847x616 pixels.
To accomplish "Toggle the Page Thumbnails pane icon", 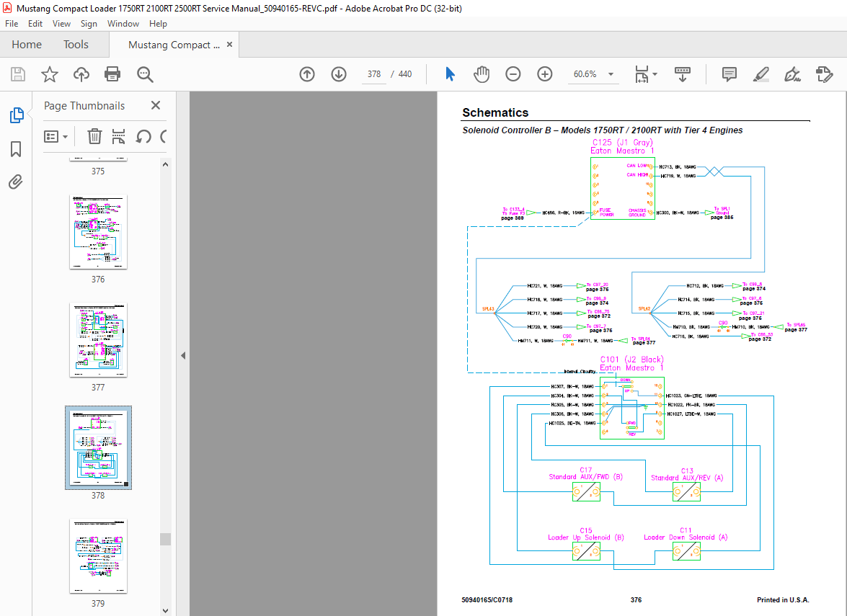I will pyautogui.click(x=17, y=115).
